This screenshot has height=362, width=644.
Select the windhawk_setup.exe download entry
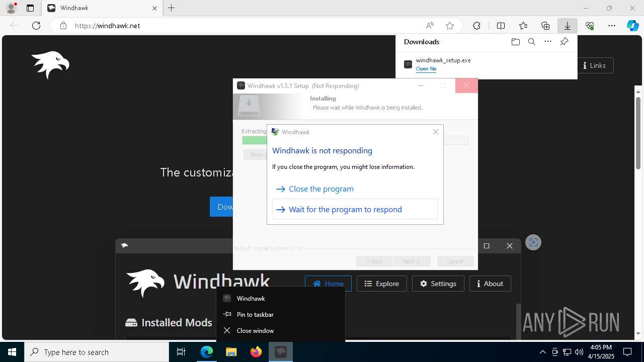pos(486,64)
